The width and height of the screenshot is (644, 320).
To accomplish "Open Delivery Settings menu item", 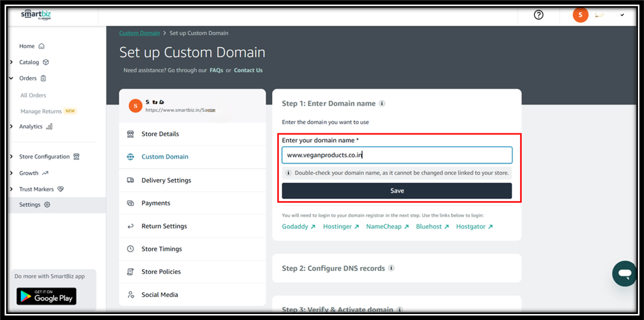I will pyautogui.click(x=166, y=180).
